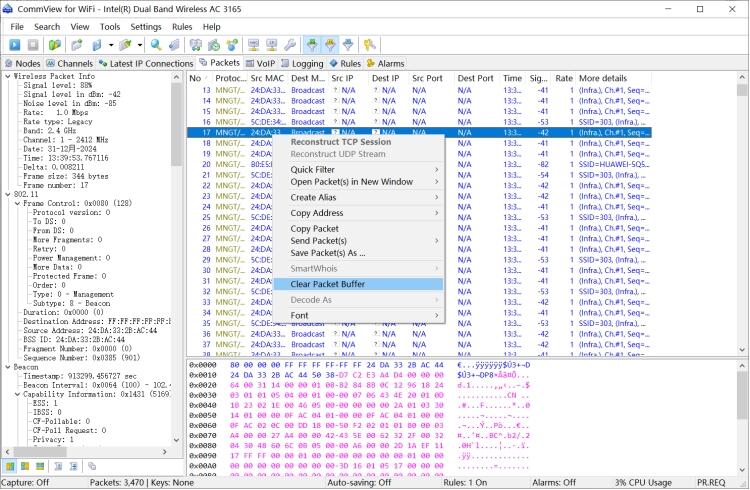Viewport: 750px width, 490px height.
Task: Click the magnifier Find icon in toolbar
Action: pos(156,45)
